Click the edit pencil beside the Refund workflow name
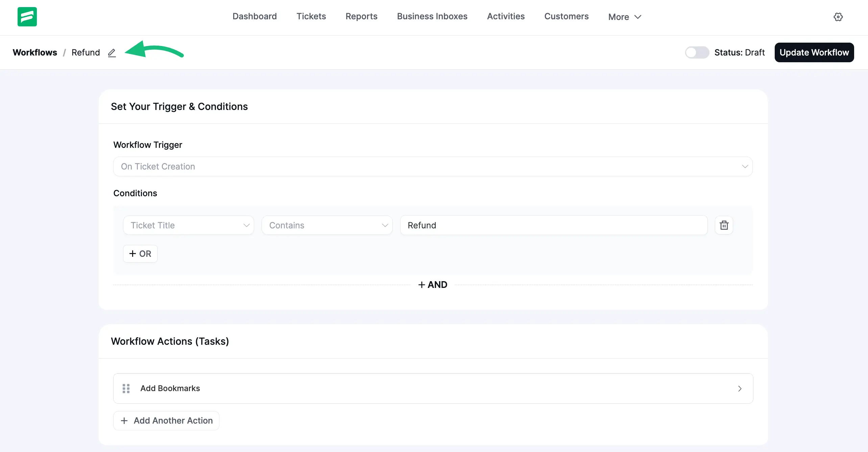Image resolution: width=868 pixels, height=452 pixels. (x=112, y=53)
